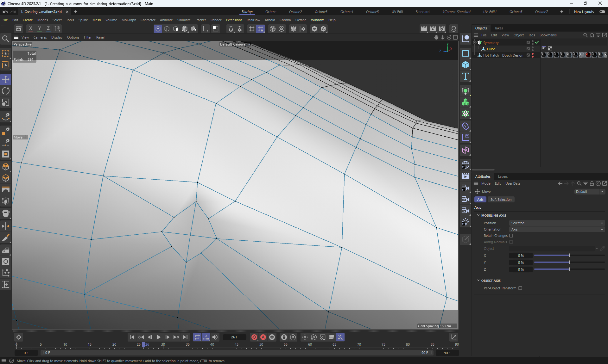
Task: Click the current frame field showing 26 F
Action: tap(234, 337)
